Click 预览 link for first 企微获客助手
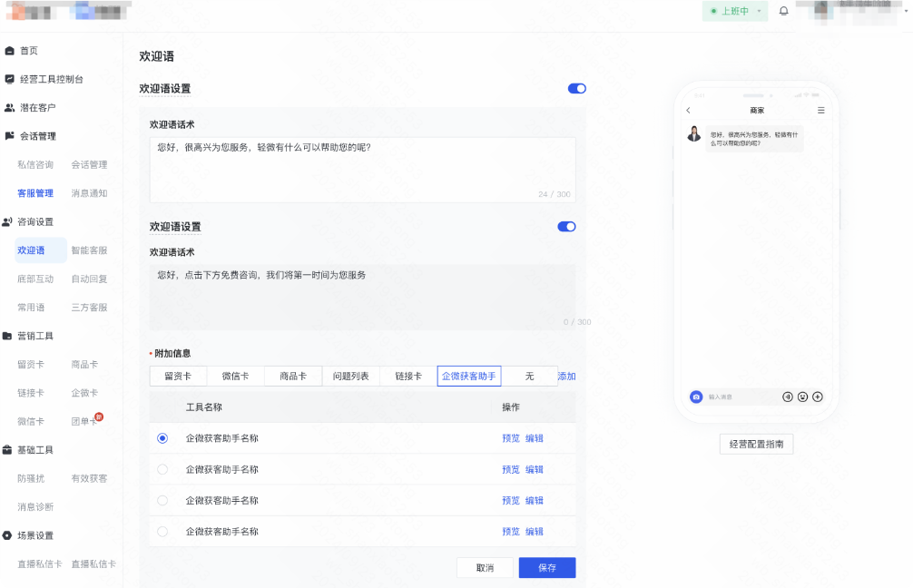The width and height of the screenshot is (913, 588). 511,438
